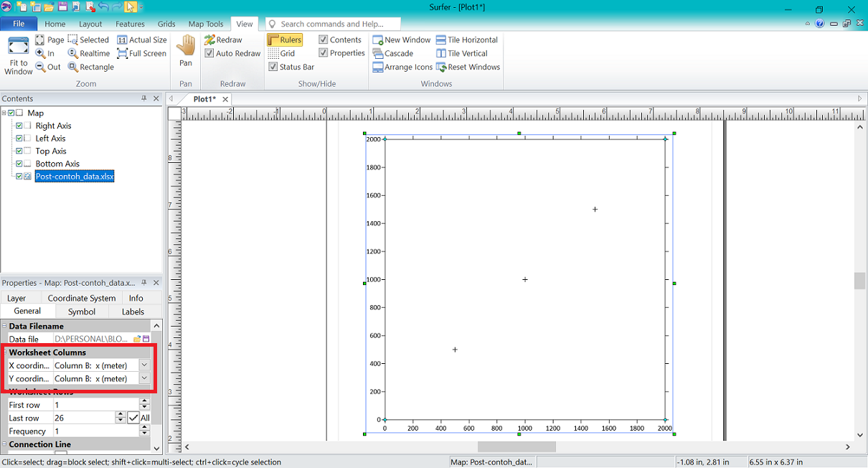868x468 pixels.
Task: Click Full Screen zoom icon
Action: pyautogui.click(x=122, y=53)
